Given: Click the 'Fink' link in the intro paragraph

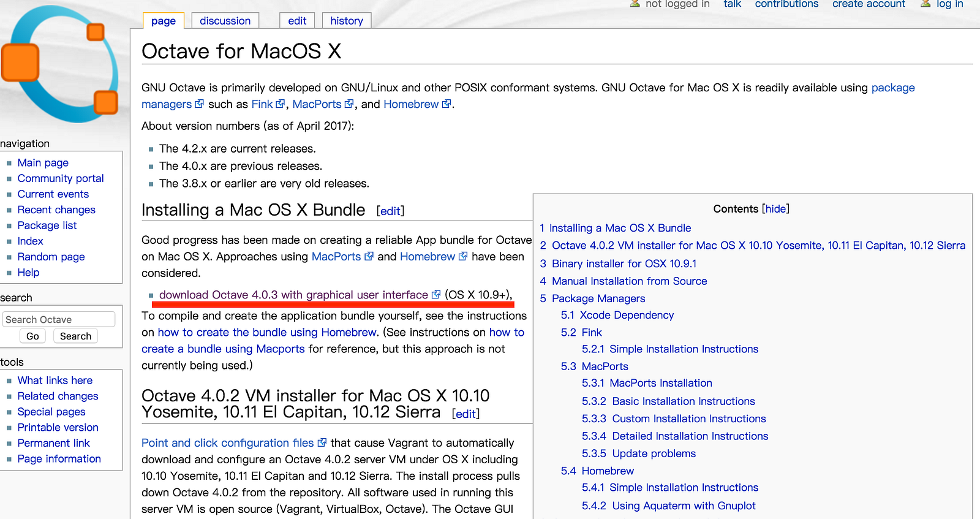Looking at the screenshot, I should 262,104.
